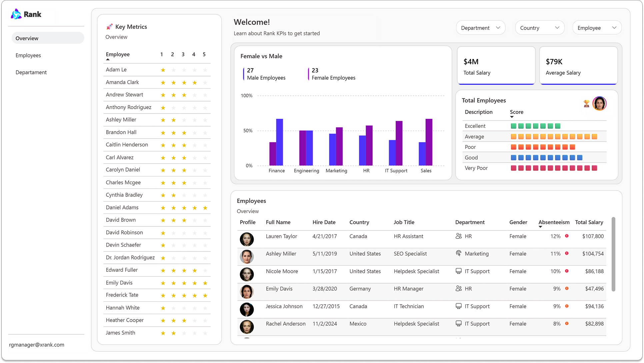Click the Rank logo in the sidebar
Image resolution: width=644 pixels, height=363 pixels.
pos(26,14)
